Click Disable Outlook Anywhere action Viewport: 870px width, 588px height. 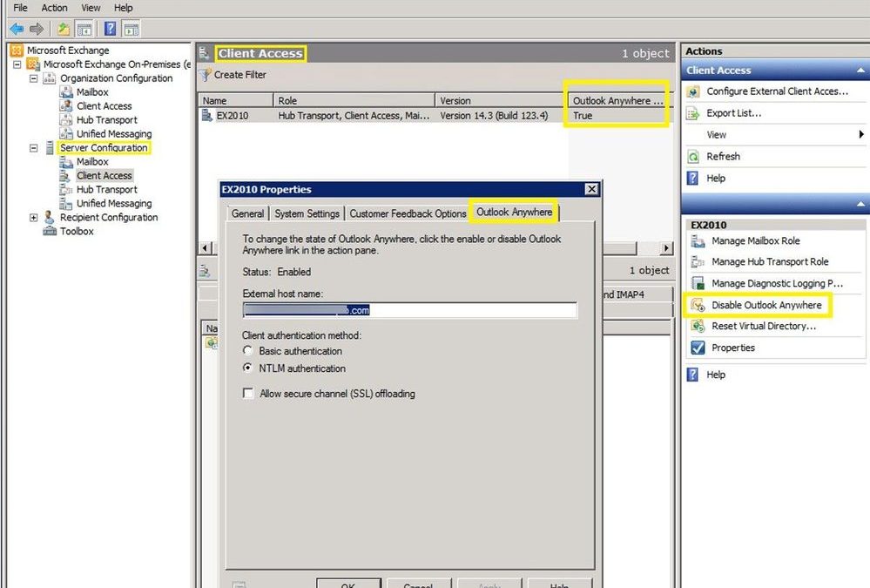(x=765, y=306)
